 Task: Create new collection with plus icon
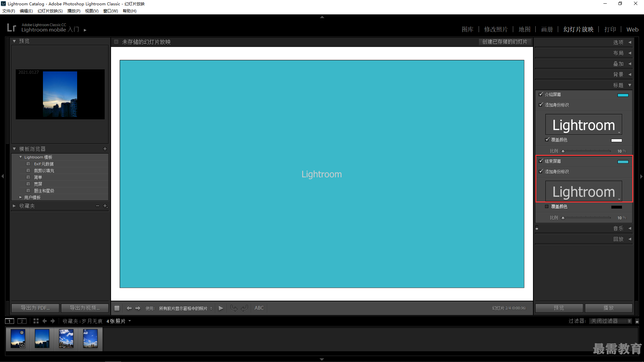(x=105, y=206)
